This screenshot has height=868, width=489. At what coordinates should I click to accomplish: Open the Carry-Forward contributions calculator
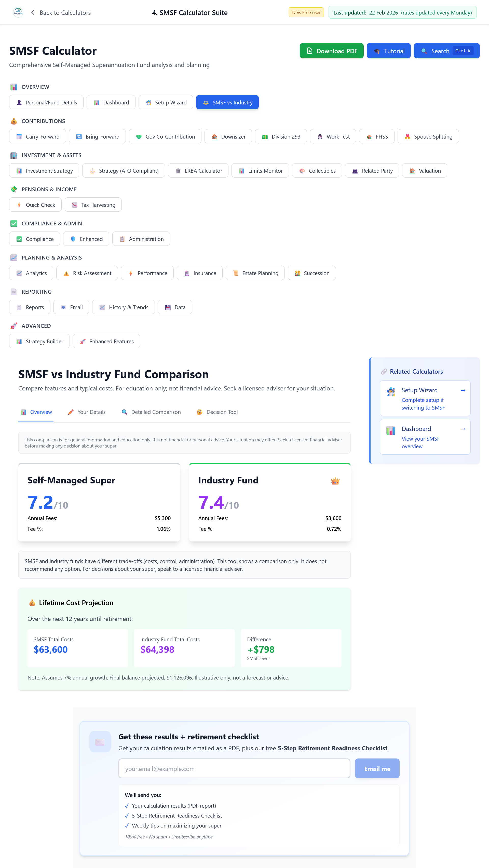[37, 137]
